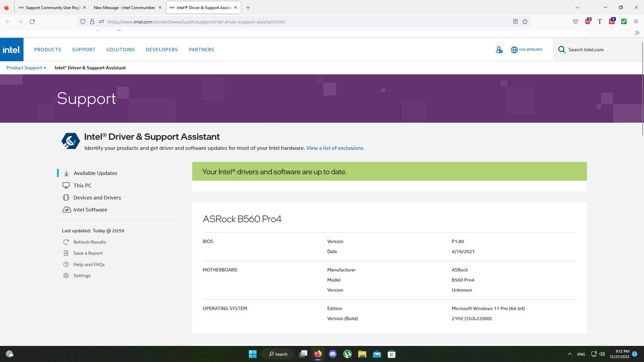The width and height of the screenshot is (644, 362).
Task: Click the Save a Report document icon
Action: 66,253
